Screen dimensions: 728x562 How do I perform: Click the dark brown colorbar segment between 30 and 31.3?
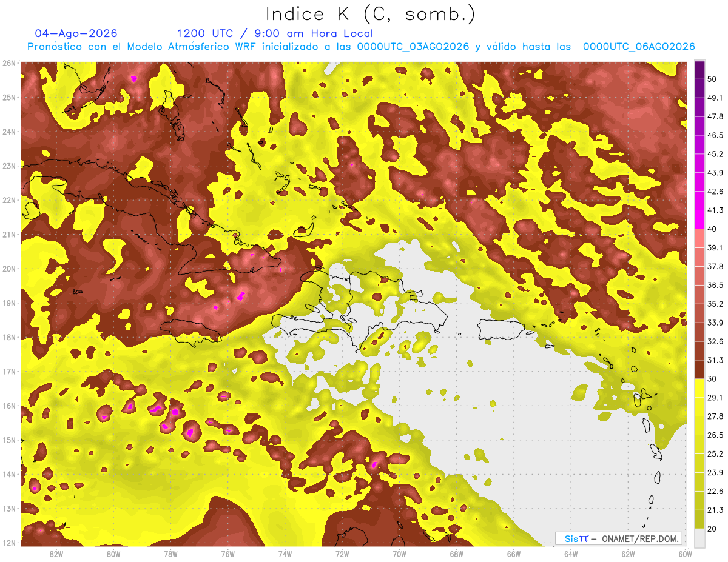pyautogui.click(x=700, y=369)
